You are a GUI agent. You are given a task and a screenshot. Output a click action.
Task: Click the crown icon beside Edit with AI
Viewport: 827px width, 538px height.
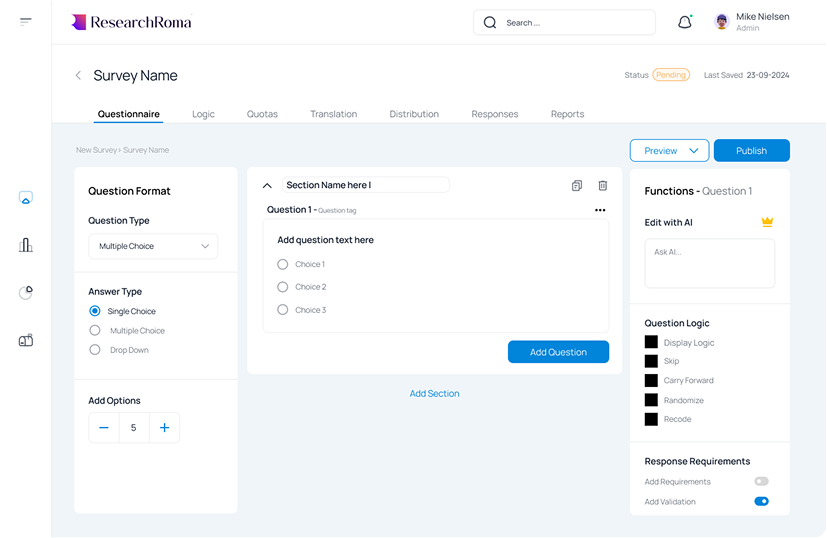tap(767, 222)
